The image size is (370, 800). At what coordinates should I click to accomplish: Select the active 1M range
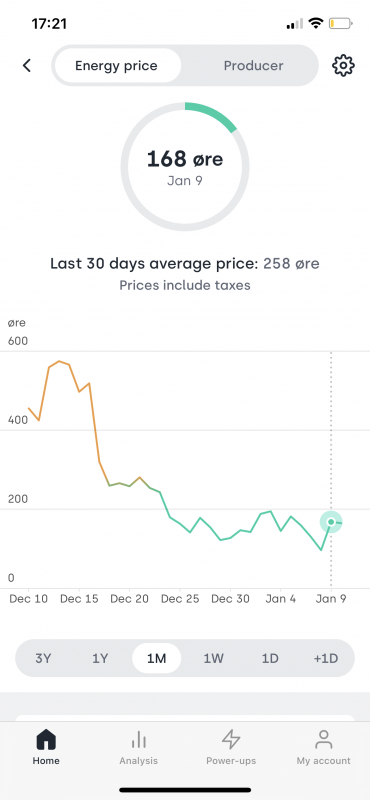coord(157,658)
